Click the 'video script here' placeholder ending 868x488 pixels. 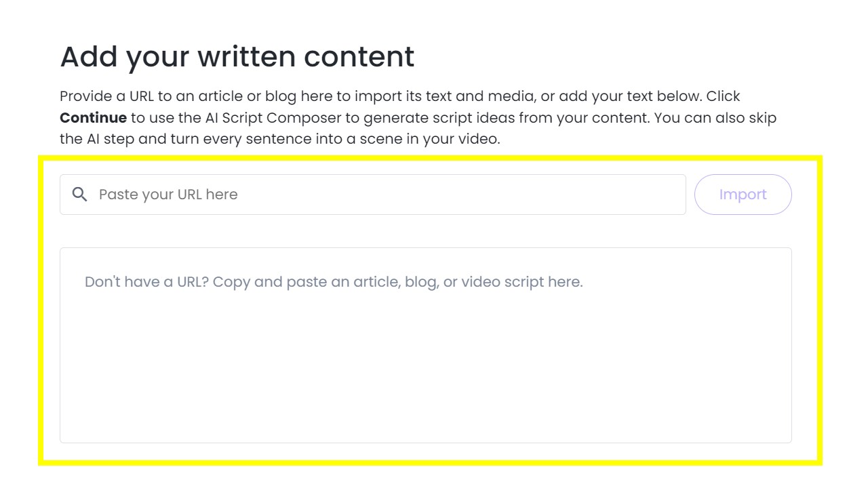pos(522,281)
